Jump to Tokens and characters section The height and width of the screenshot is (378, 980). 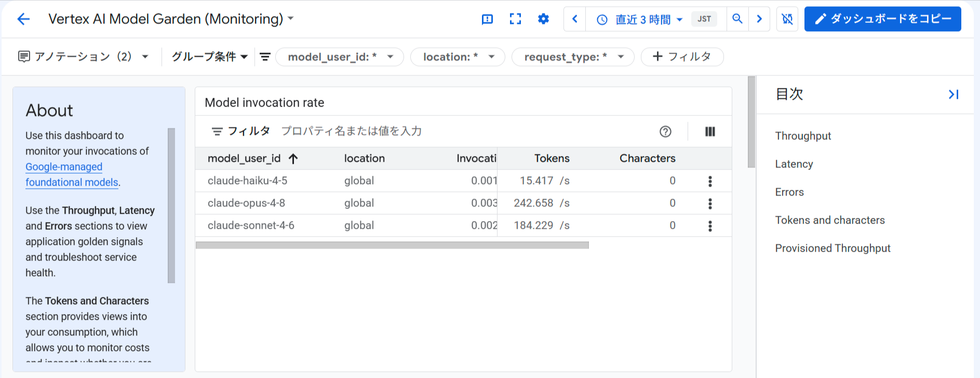pos(830,220)
